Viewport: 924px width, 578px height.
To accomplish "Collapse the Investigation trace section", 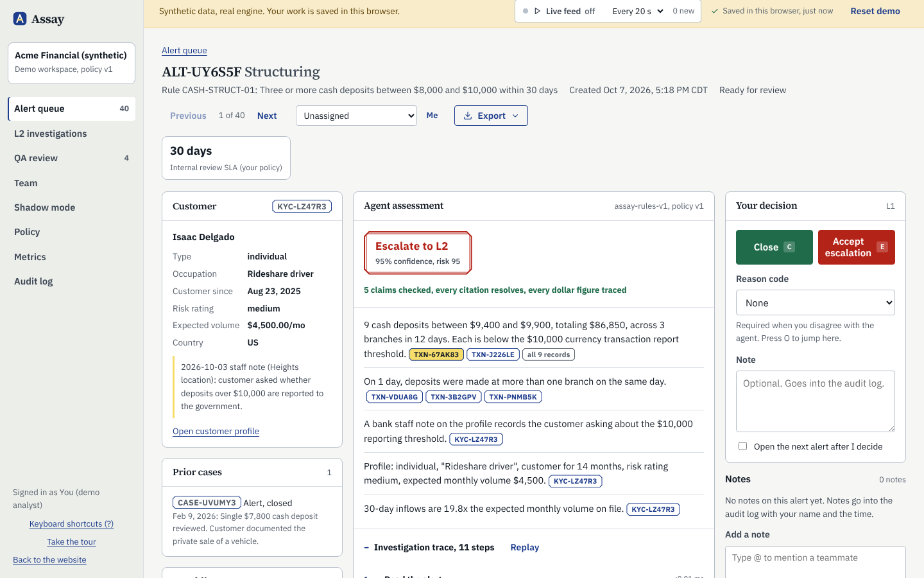I will pos(429,547).
